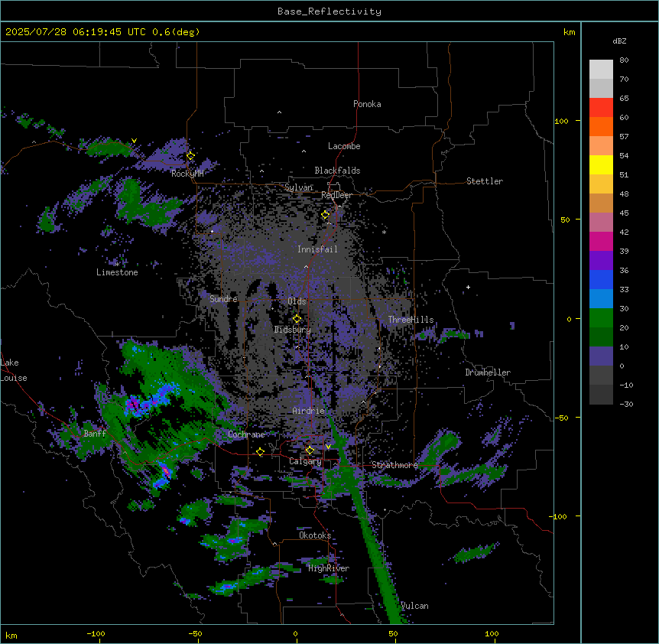Select the 33 value in dBZ legend

[x=624, y=290]
